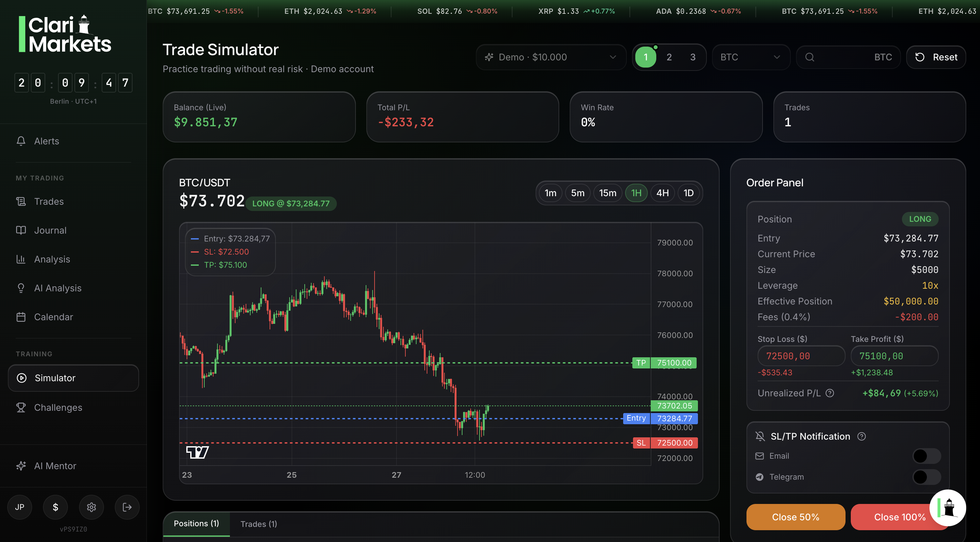This screenshot has height=542, width=980.
Task: Click the muted bell notification icon
Action: click(760, 437)
